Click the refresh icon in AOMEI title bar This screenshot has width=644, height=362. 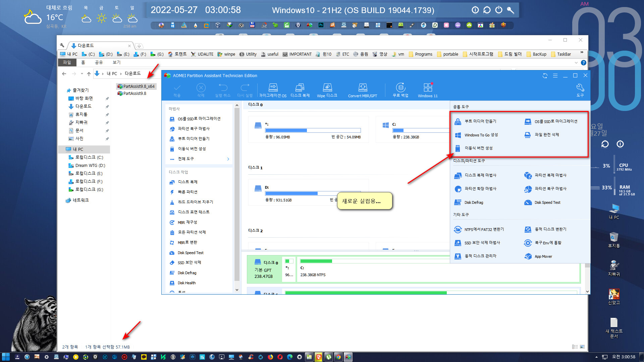tap(545, 76)
